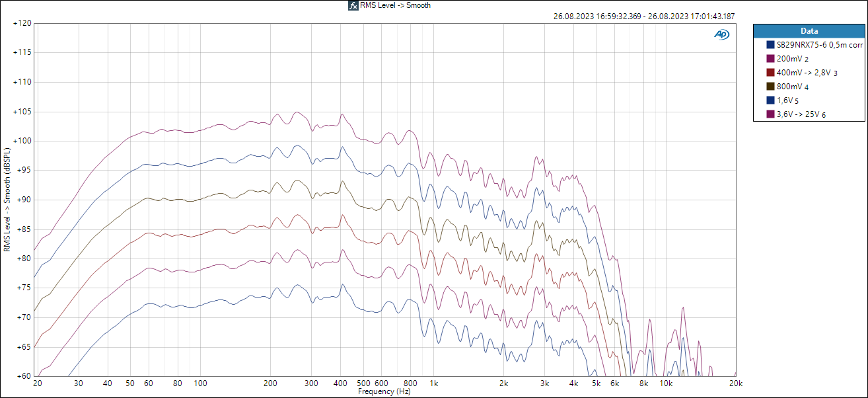Click the +115 label on the level axis
Image resolution: width=868 pixels, height=398 pixels.
point(22,52)
